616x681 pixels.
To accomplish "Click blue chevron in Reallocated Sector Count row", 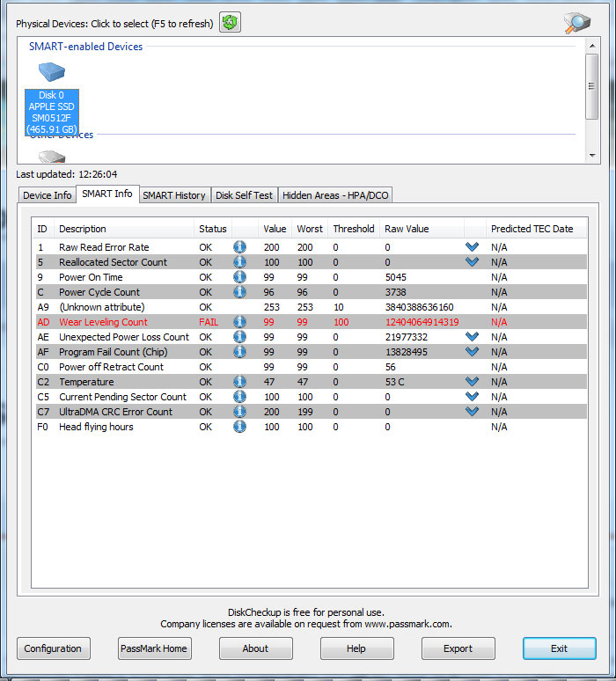I will click(472, 261).
